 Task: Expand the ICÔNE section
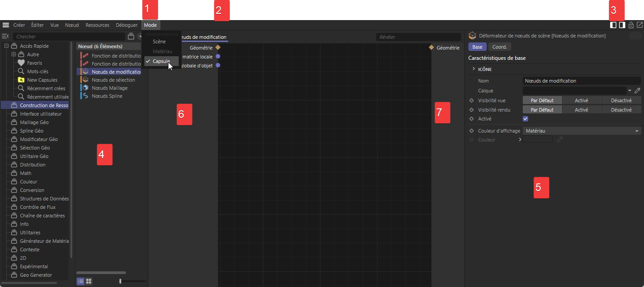tap(473, 69)
